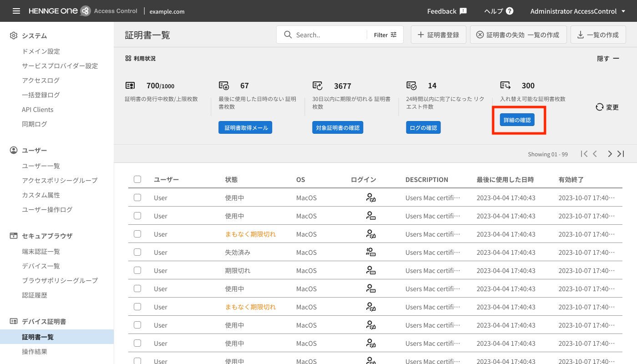637x364 pixels.
Task: Click the icon beside the 3677 count
Action: (x=318, y=86)
